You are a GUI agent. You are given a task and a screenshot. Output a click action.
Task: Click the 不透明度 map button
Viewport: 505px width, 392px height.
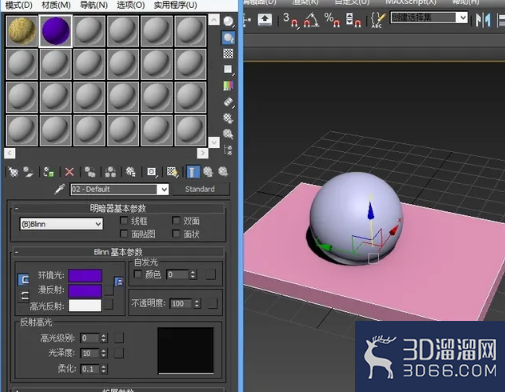point(213,303)
